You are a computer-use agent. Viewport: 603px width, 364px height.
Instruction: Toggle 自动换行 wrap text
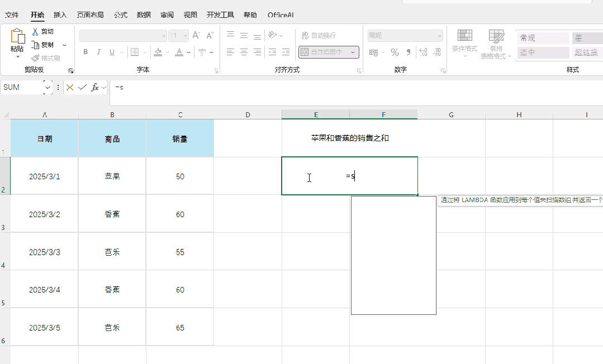click(319, 35)
